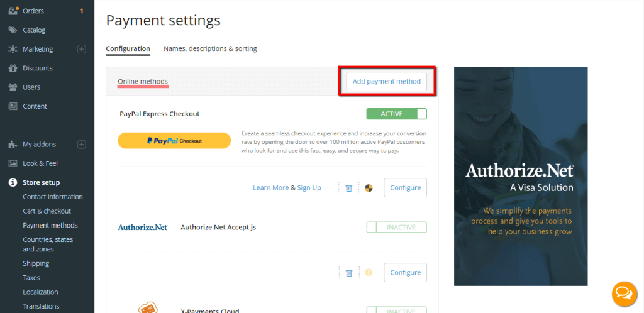
Task: Click the X-Payments Cloud logo icon
Action: pyautogui.click(x=148, y=307)
